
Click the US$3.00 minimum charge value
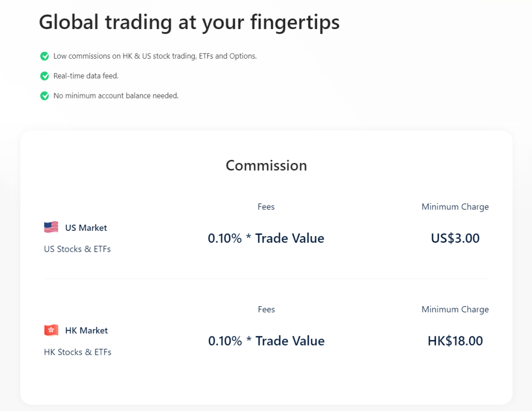(455, 238)
